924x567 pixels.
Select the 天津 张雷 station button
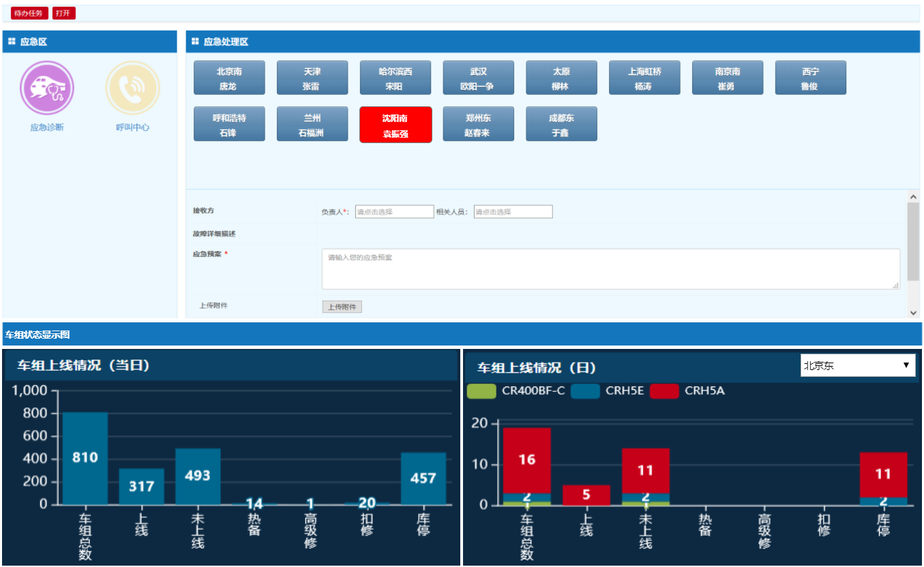tap(312, 78)
